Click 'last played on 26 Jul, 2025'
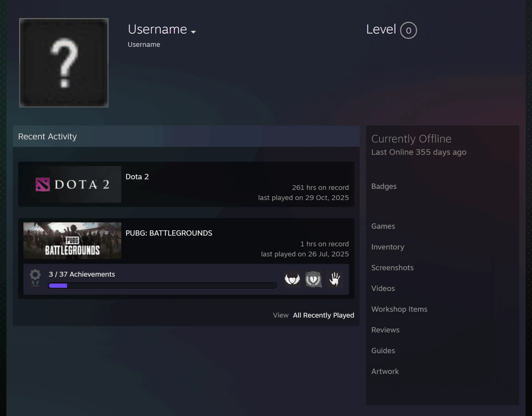 click(x=305, y=254)
